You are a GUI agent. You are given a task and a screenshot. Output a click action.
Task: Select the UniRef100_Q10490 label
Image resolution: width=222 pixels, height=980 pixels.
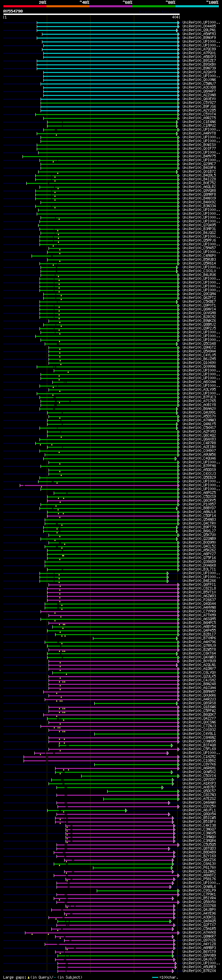click(199, 363)
